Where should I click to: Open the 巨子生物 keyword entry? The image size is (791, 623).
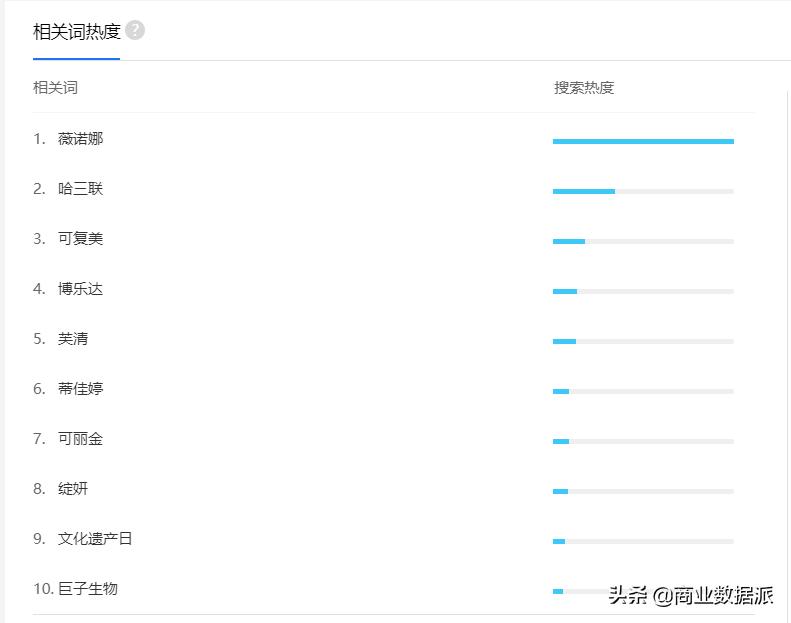88,589
